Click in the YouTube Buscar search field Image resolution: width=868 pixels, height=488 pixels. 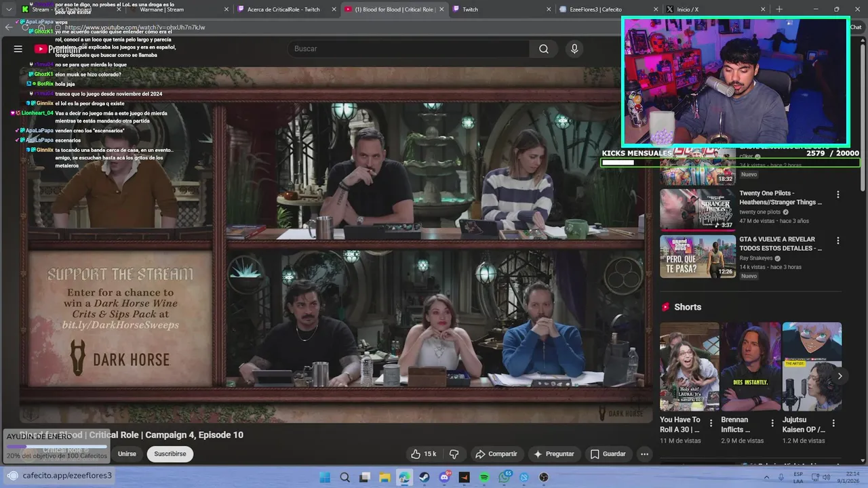pyautogui.click(x=407, y=49)
